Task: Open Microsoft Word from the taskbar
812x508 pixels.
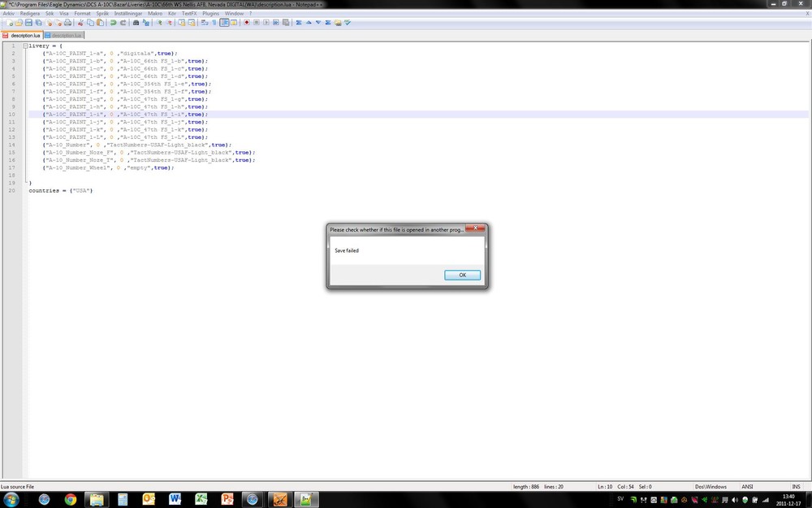Action: 175,500
